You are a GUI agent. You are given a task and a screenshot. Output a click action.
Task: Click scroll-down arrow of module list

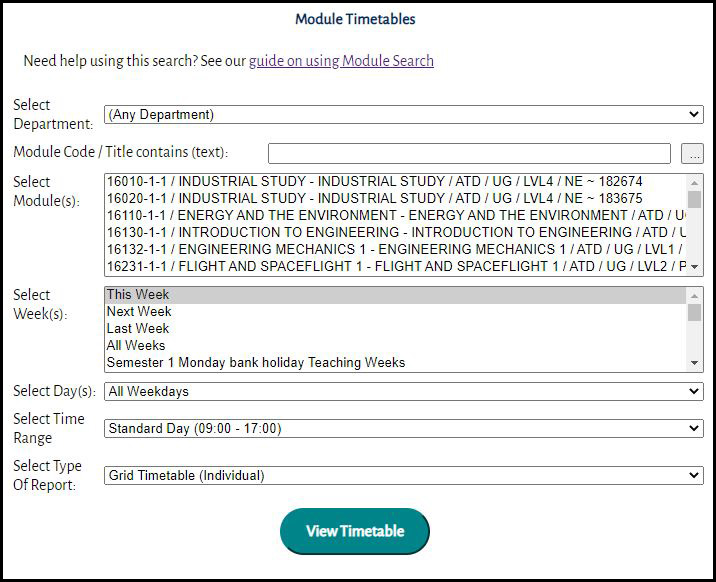[695, 268]
